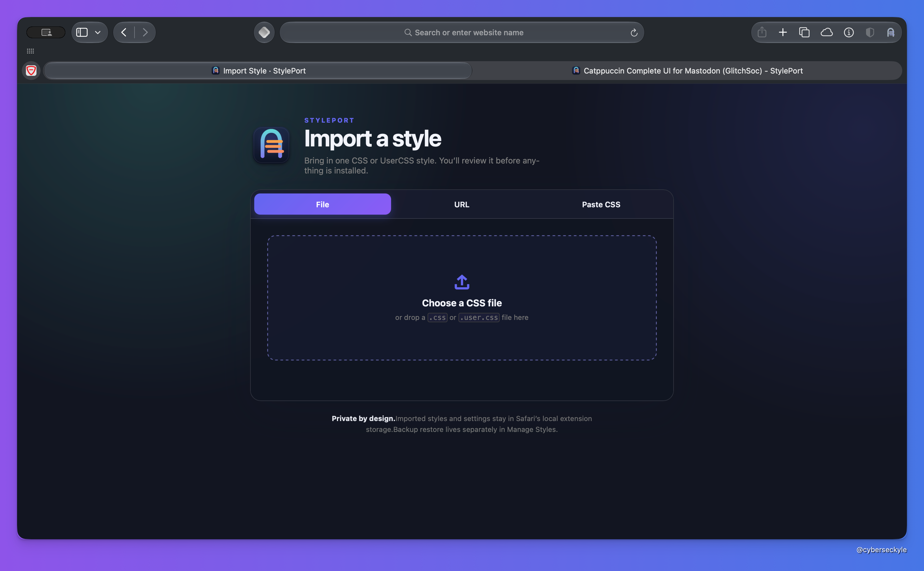
Task: Click the Import Style tab favicon
Action: 216,71
